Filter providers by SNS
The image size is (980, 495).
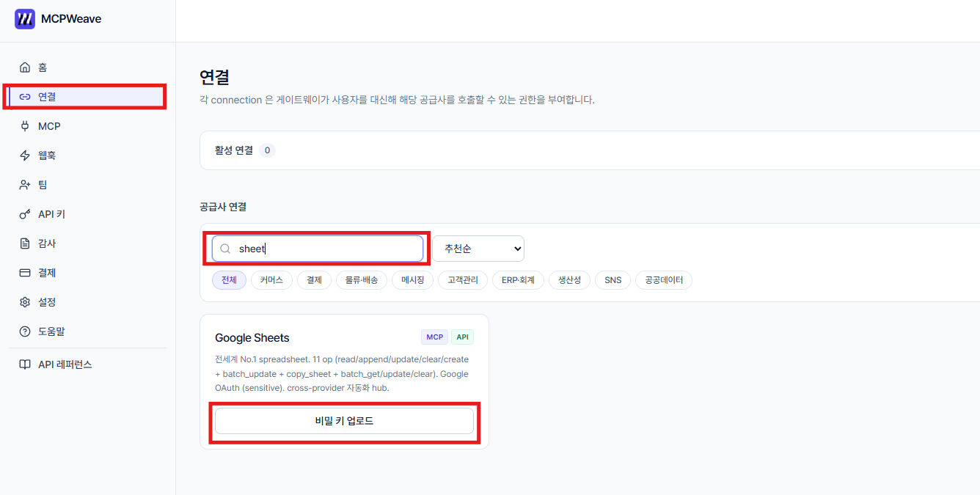tap(612, 280)
